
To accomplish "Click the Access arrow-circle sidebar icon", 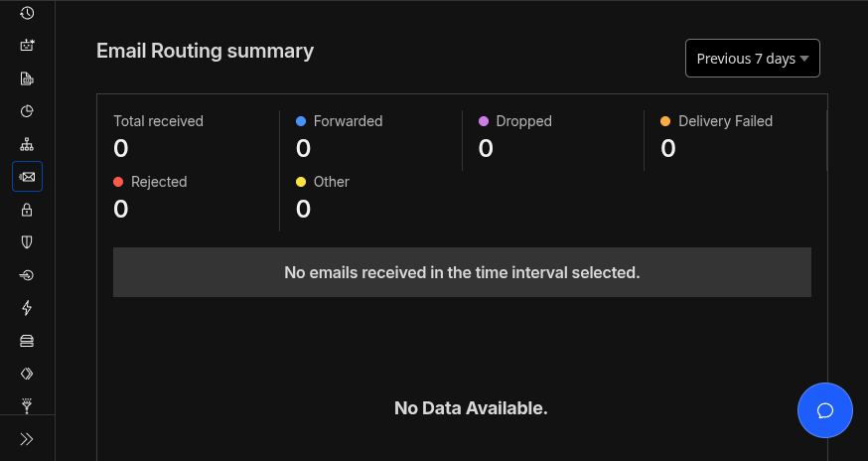I will pyautogui.click(x=27, y=275).
